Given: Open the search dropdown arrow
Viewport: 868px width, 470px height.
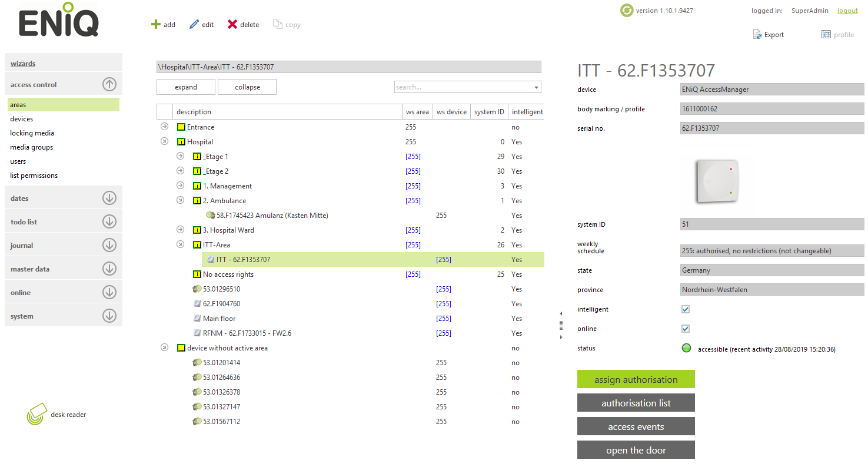Looking at the screenshot, I should click(536, 87).
